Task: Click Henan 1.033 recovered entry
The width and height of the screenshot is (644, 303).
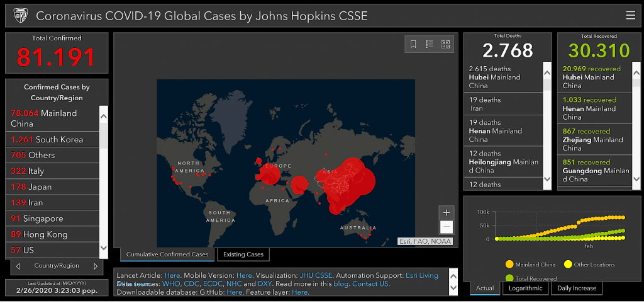Action: 595,108
